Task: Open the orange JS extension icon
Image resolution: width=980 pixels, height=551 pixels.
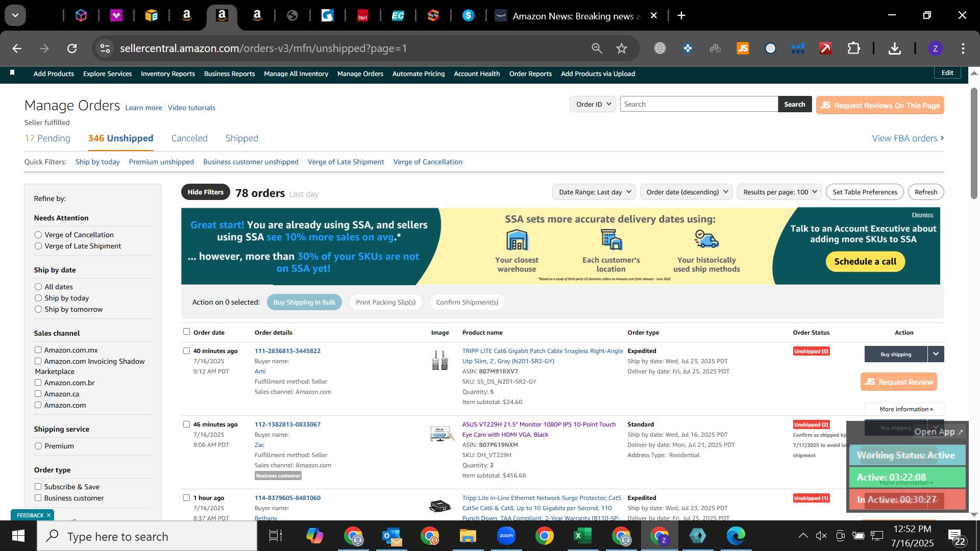Action: (x=743, y=48)
